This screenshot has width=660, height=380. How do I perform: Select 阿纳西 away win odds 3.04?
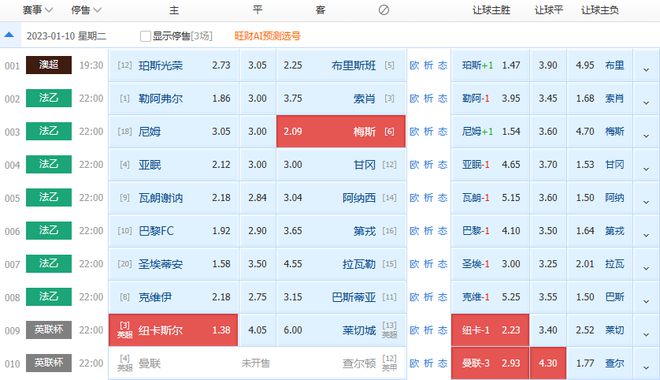pos(341,198)
